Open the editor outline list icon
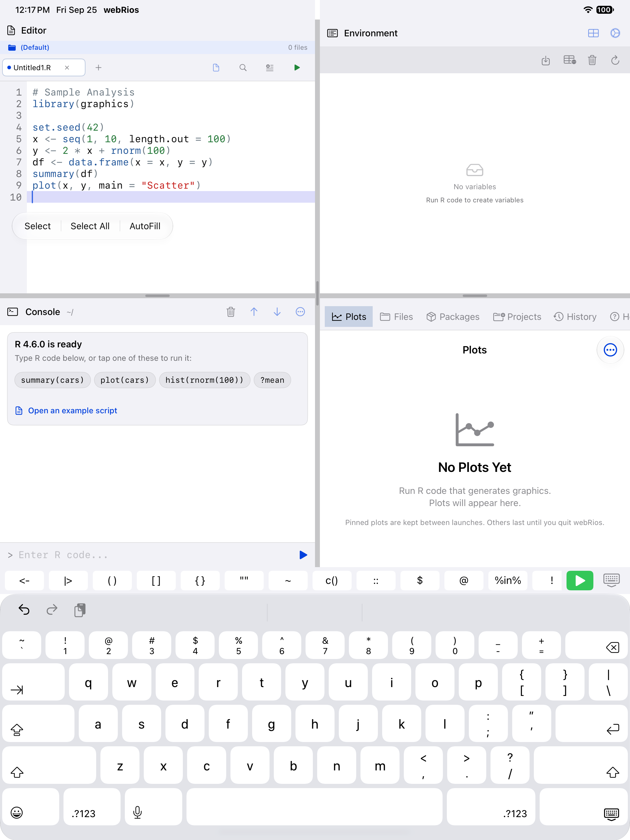Image resolution: width=630 pixels, height=840 pixels. click(270, 67)
